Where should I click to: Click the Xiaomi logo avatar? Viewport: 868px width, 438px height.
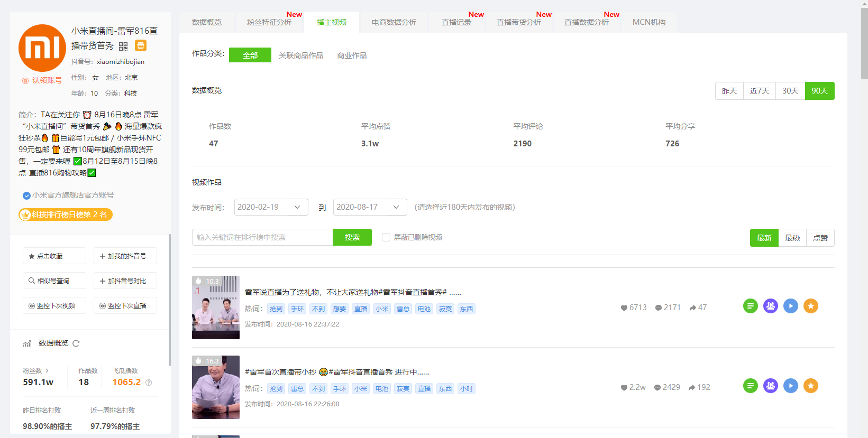[x=42, y=48]
